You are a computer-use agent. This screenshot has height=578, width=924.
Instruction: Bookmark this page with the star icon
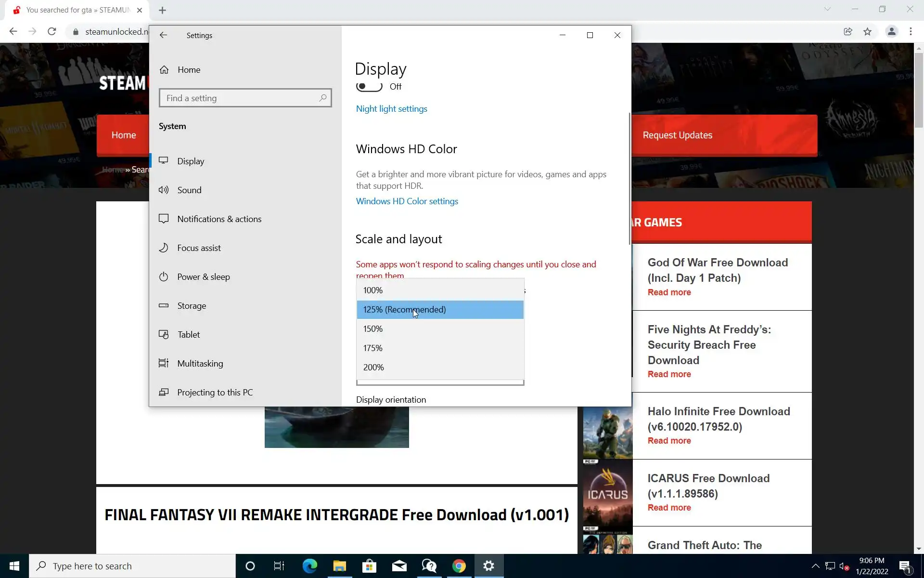click(867, 32)
